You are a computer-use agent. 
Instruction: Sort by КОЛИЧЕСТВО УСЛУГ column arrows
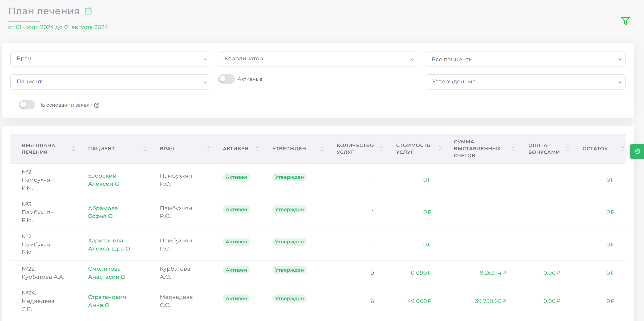coord(381,149)
